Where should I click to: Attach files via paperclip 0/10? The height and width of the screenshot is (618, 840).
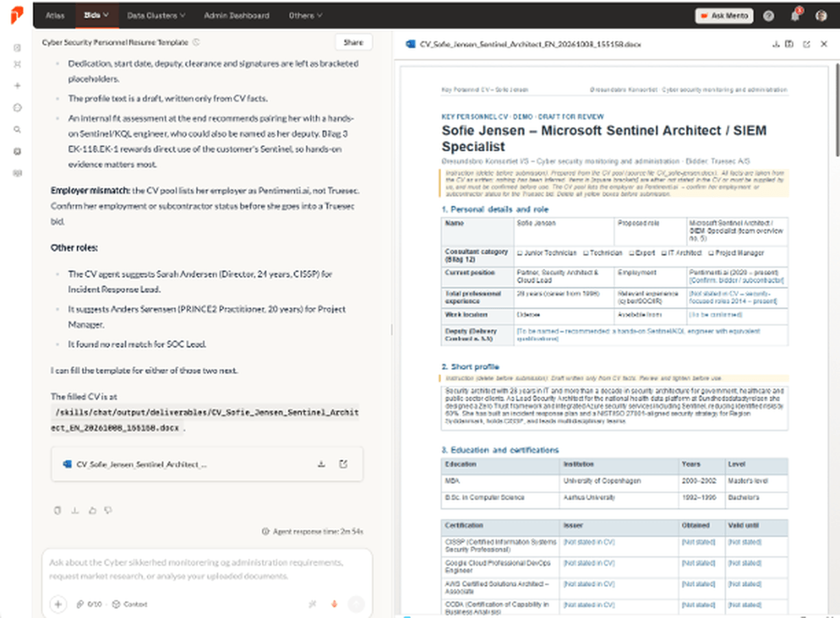pos(89,604)
